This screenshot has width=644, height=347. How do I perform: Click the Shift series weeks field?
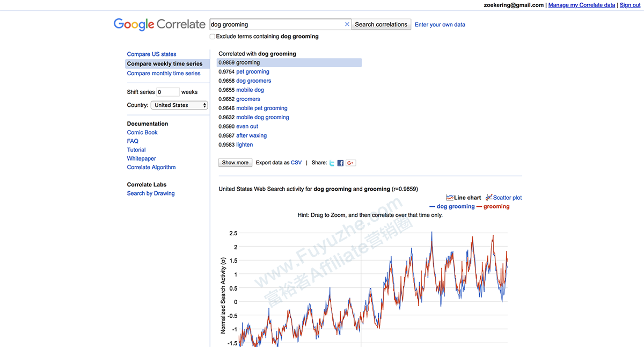click(168, 92)
